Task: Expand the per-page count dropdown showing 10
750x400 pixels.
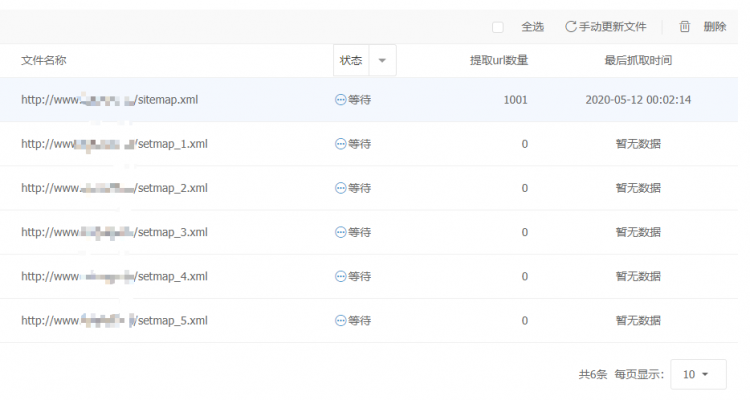Action: pos(697,374)
